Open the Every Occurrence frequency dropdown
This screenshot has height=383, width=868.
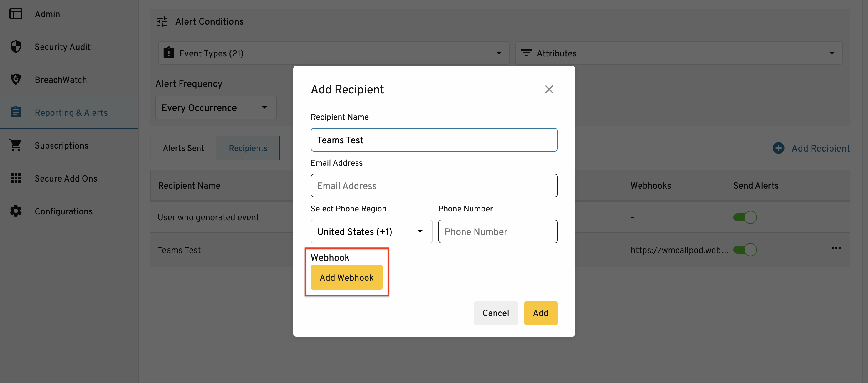[216, 107]
